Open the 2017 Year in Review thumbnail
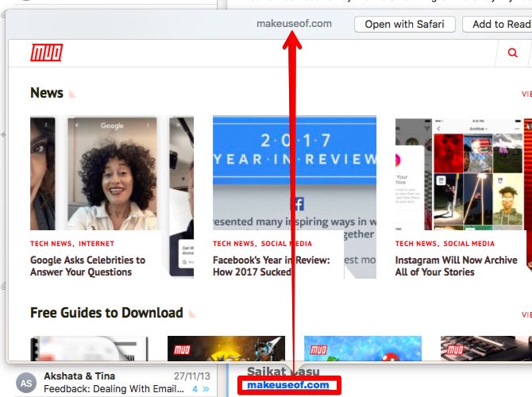This screenshot has width=532, height=397. 295,173
